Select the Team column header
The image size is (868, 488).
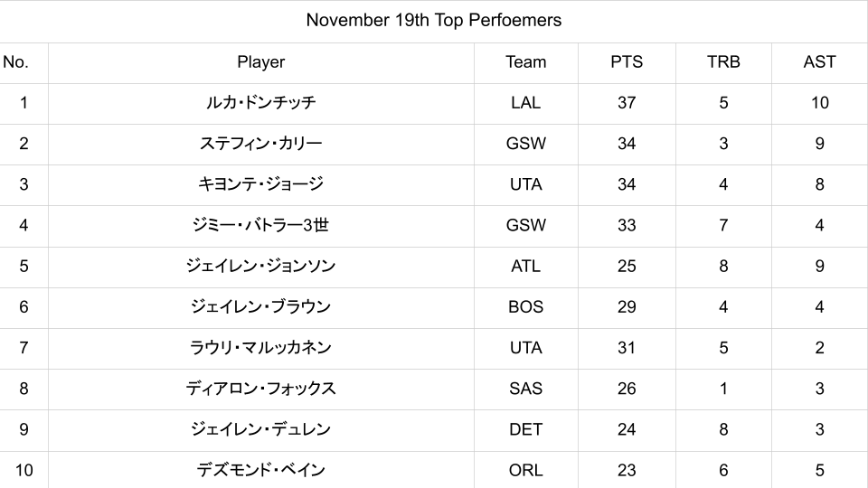click(x=525, y=62)
